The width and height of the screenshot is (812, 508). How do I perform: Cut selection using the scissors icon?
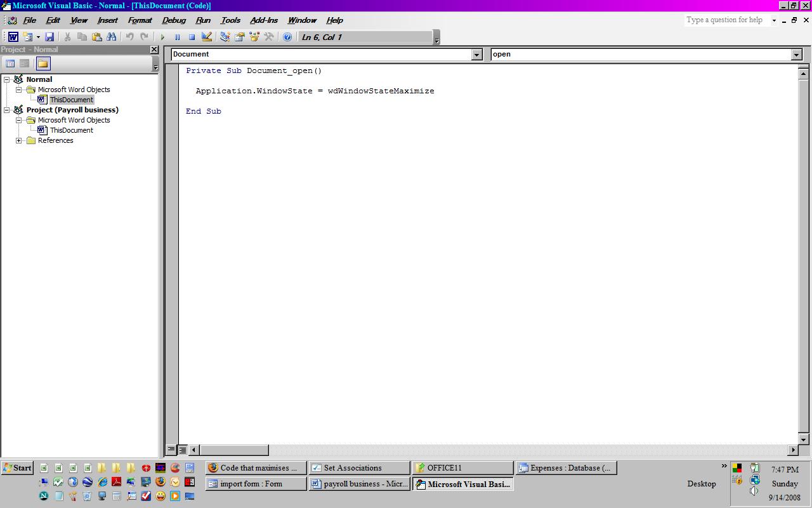click(x=67, y=37)
